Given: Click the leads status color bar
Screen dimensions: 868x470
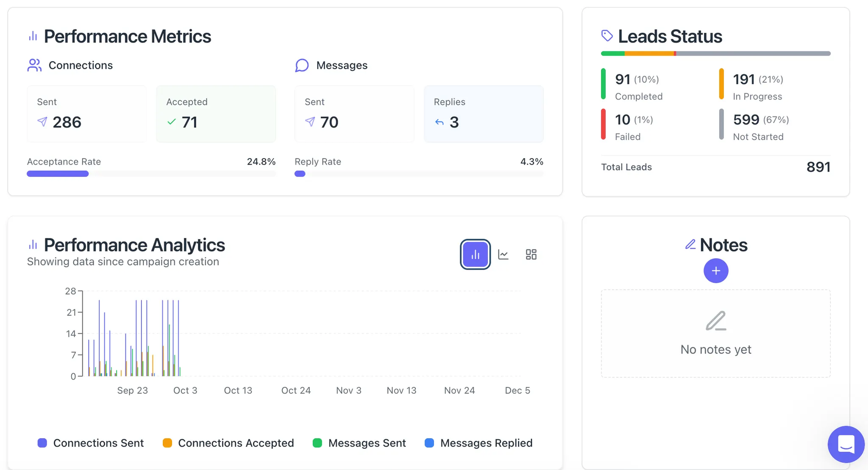Looking at the screenshot, I should (715, 53).
